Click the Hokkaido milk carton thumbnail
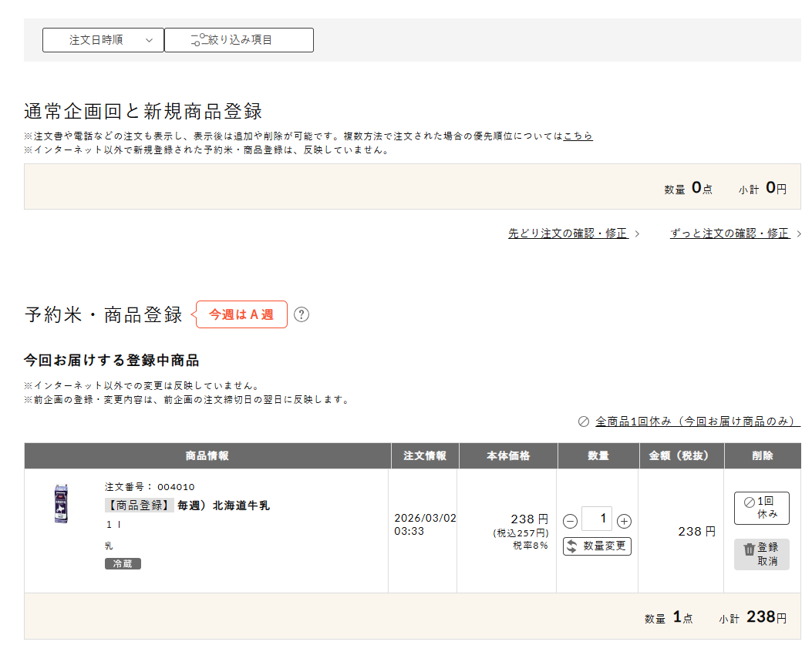Image resolution: width=812 pixels, height=645 pixels. [x=62, y=504]
